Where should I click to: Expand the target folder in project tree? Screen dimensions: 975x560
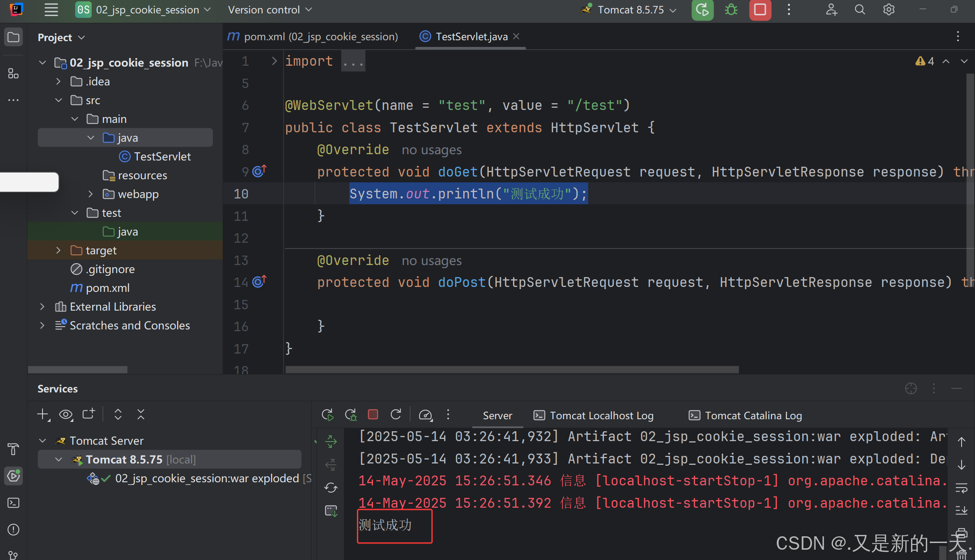[x=58, y=250]
